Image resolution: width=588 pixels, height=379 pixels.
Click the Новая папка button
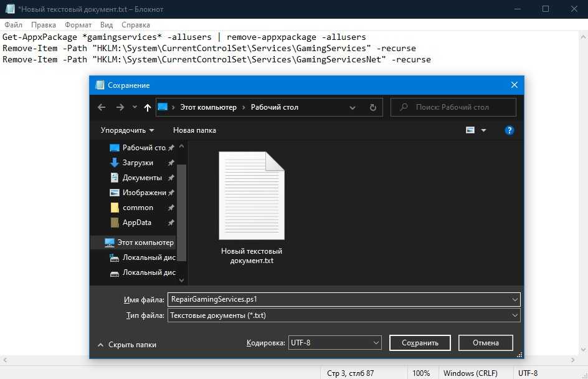pyautogui.click(x=194, y=130)
